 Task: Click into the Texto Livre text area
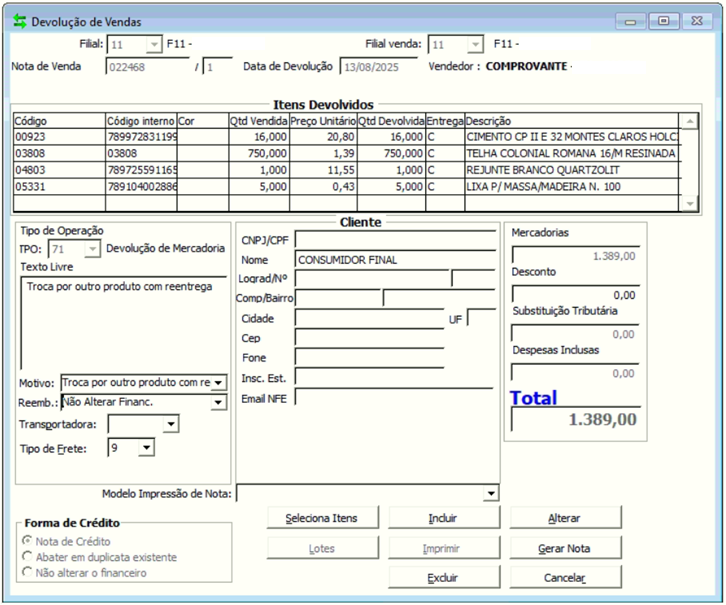[x=123, y=323]
